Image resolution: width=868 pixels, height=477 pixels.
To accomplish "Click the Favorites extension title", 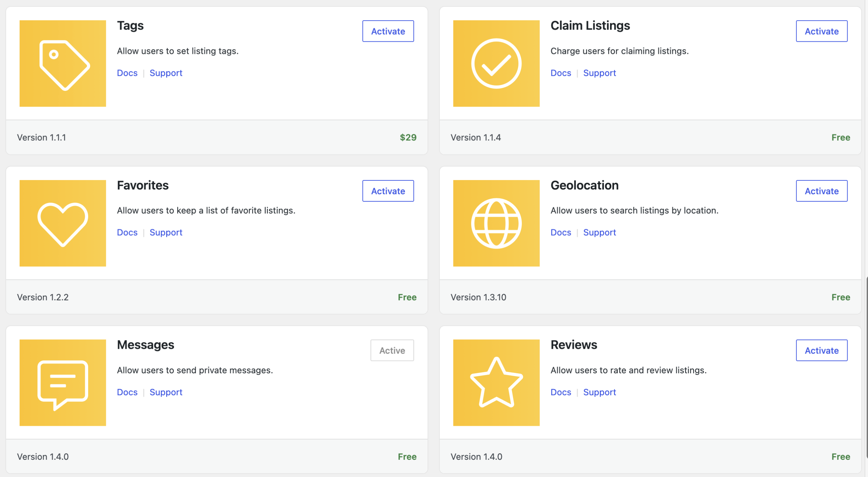I will tap(143, 185).
